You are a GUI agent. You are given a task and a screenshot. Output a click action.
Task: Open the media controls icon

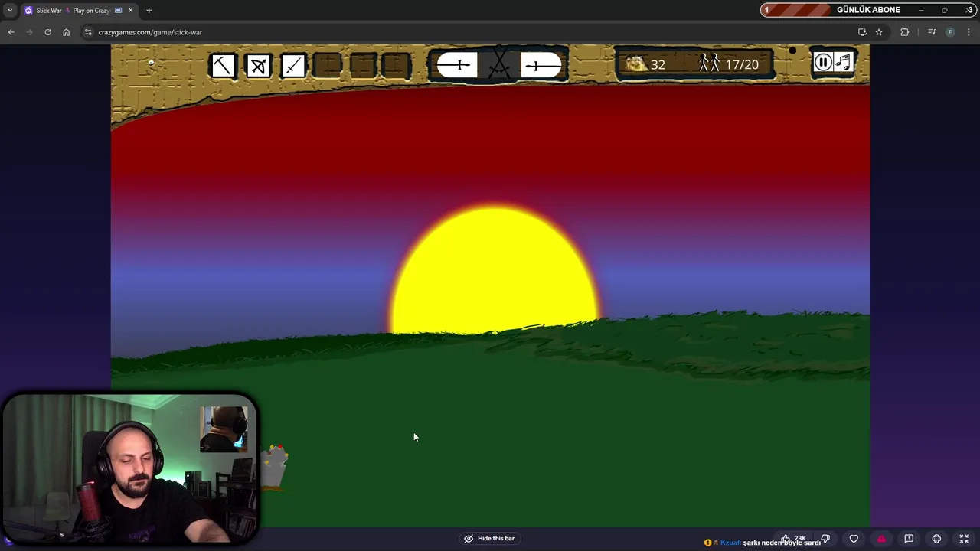[x=932, y=32]
